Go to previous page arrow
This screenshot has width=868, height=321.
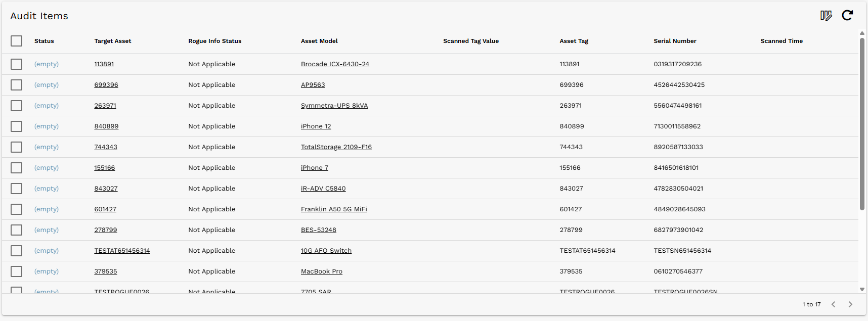pyautogui.click(x=833, y=304)
